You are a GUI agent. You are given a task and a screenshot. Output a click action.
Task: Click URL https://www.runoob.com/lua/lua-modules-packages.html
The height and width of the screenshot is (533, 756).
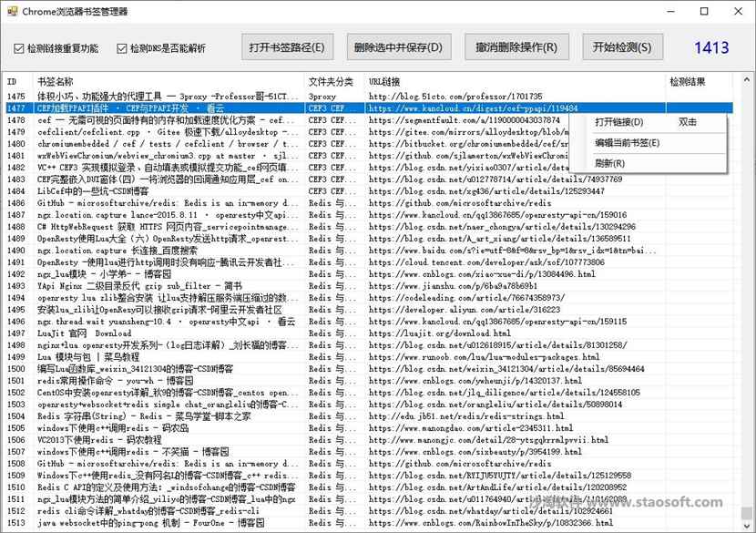(484, 357)
